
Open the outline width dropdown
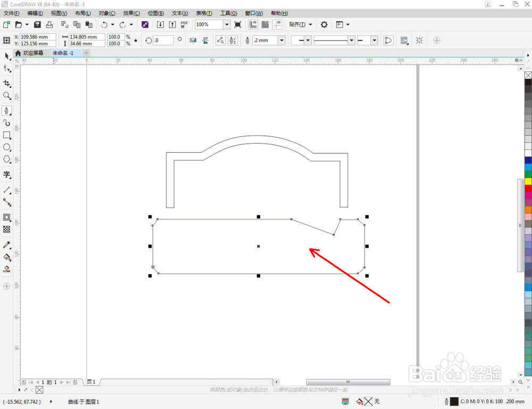click(281, 40)
